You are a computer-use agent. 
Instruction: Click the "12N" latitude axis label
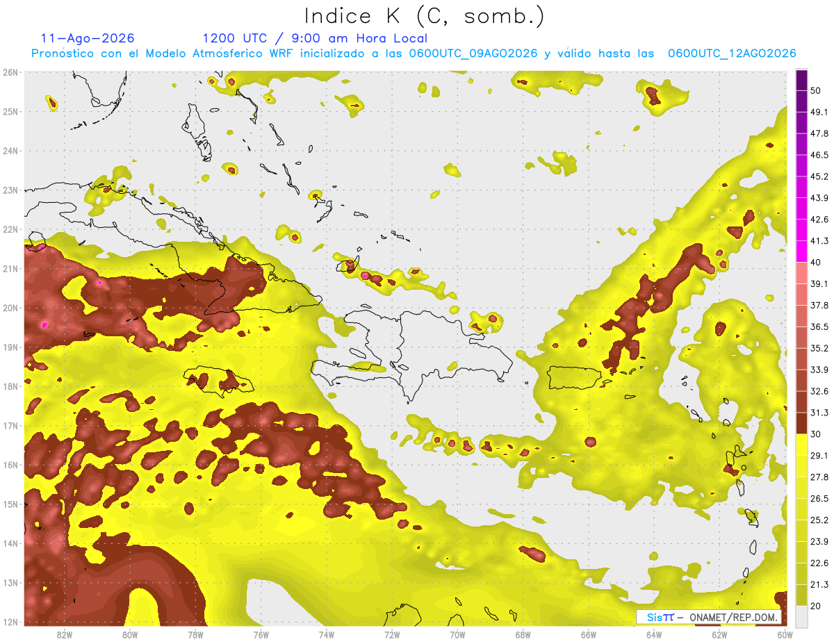pyautogui.click(x=10, y=622)
